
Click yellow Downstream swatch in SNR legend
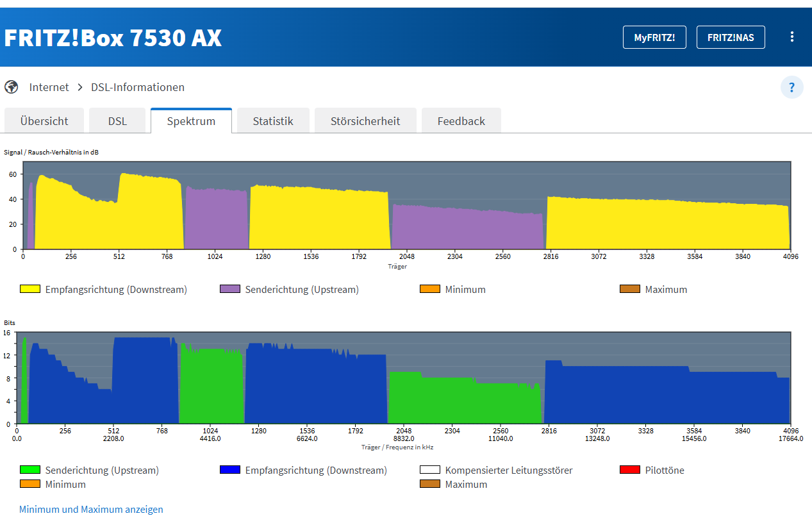tap(30, 289)
